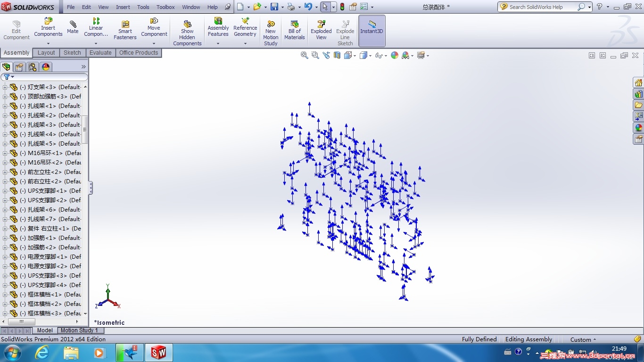The height and width of the screenshot is (362, 644).
Task: Open the ConfigurationManager tab icon
Action: click(33, 67)
